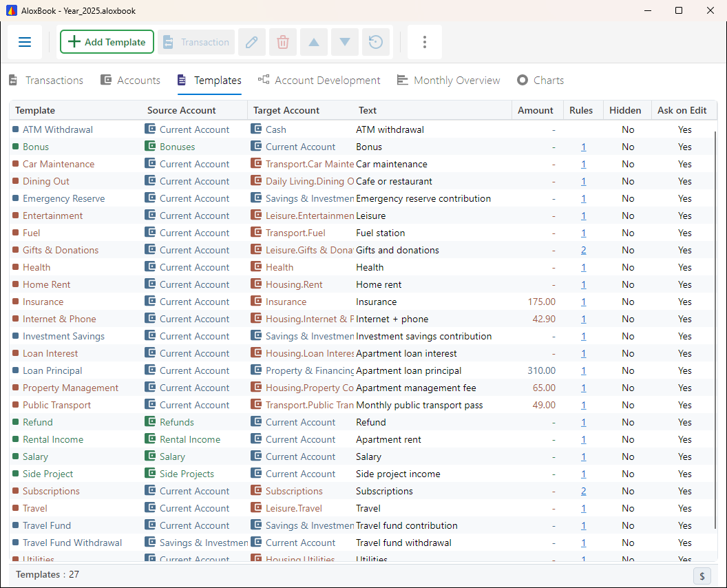Open rules link 2 in Gifts & Donations row

(x=584, y=251)
